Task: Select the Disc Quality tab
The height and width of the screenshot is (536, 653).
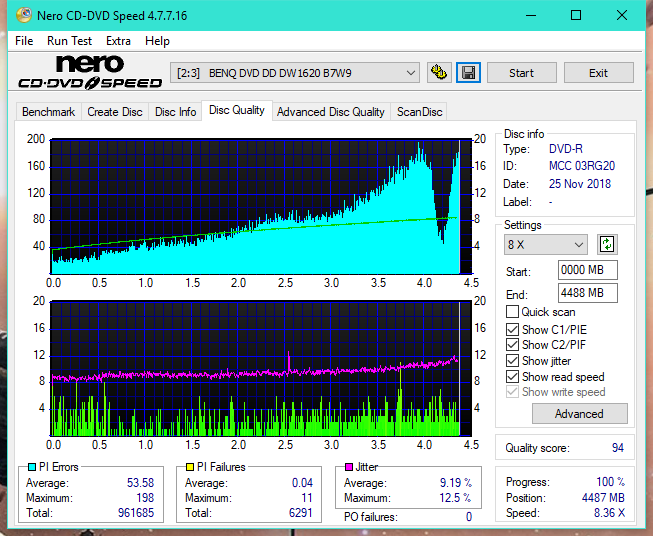Action: 237,110
